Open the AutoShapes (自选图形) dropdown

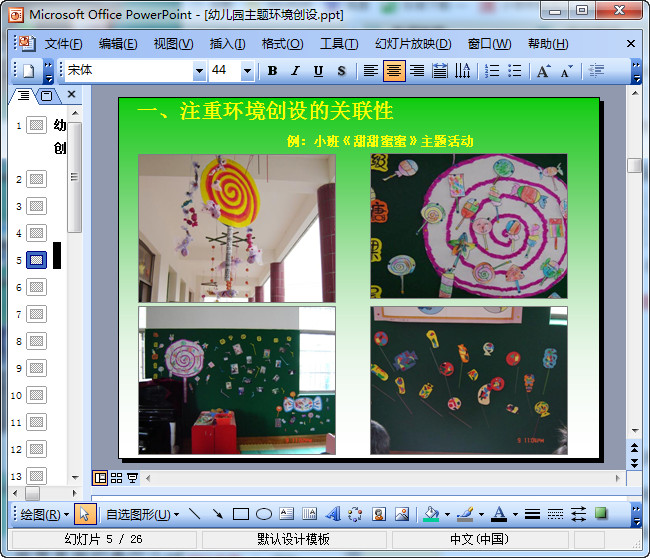(142, 514)
